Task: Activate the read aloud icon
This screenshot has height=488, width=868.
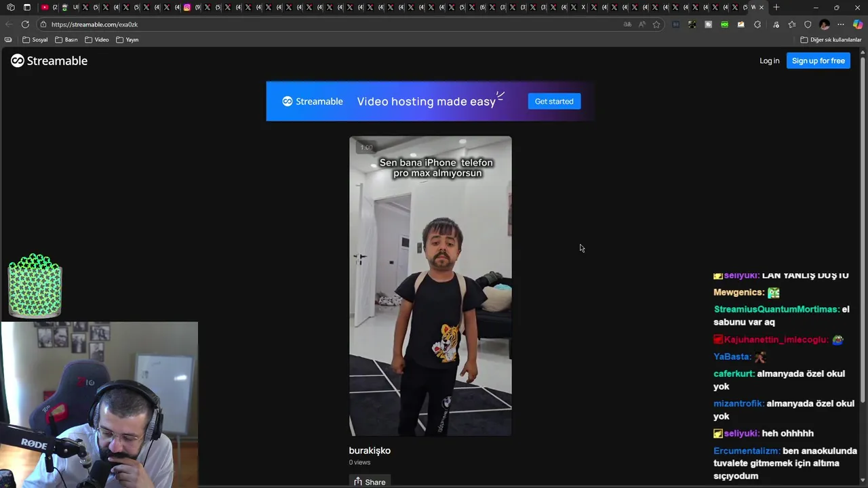Action: coord(642,24)
